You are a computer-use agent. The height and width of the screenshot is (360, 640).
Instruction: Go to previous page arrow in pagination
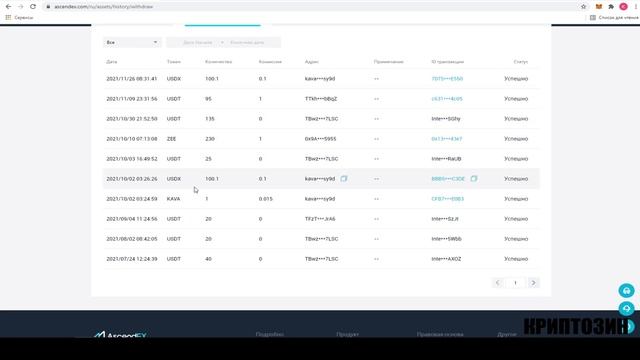coord(498,282)
